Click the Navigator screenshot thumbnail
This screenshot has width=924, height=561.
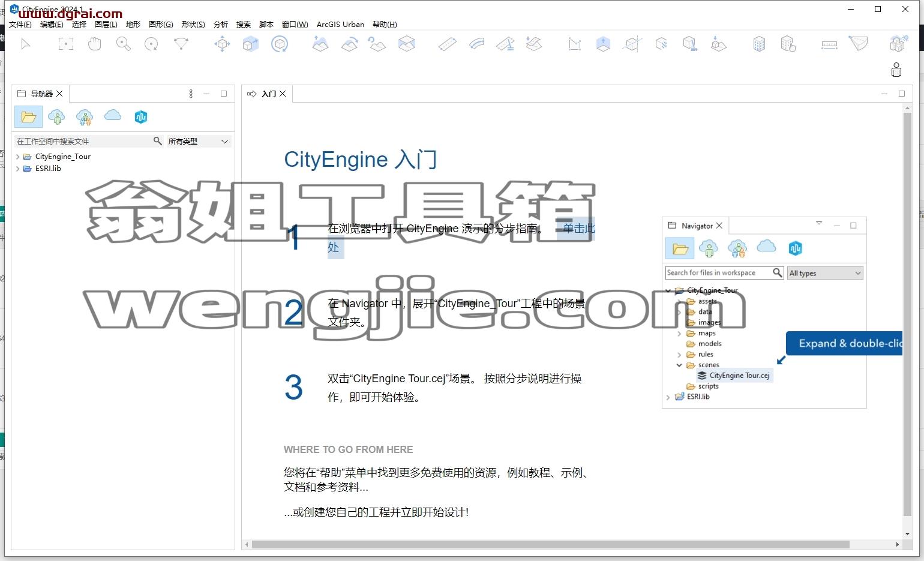pyautogui.click(x=764, y=313)
